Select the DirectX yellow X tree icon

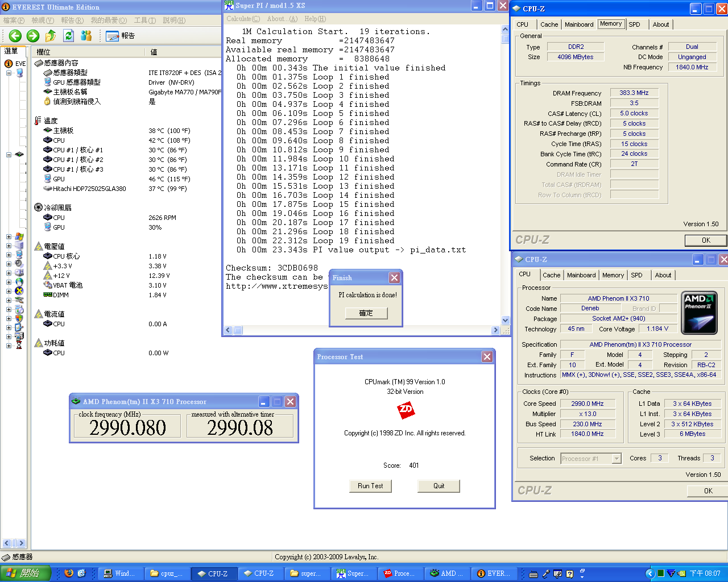tap(19, 291)
